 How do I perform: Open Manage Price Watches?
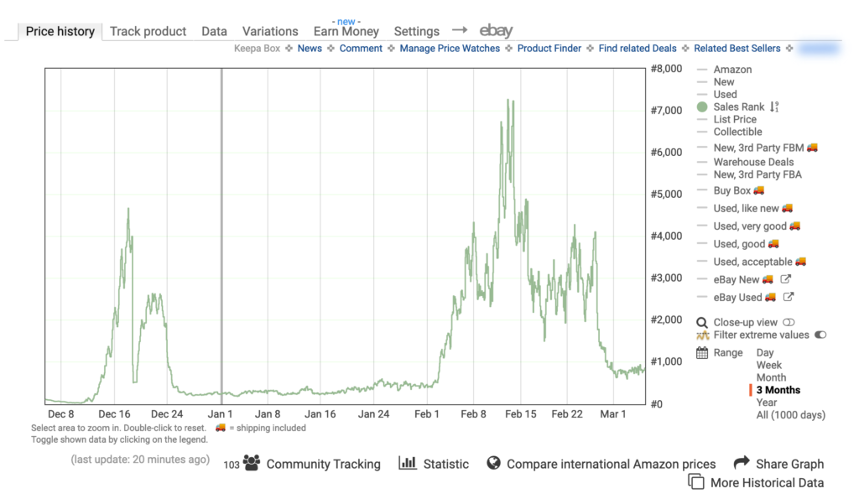450,48
